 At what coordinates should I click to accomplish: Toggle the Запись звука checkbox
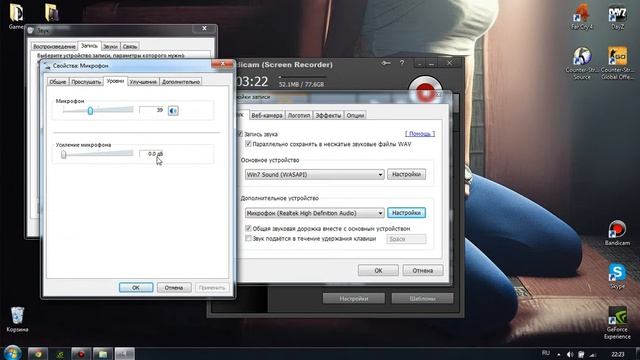click(240, 133)
